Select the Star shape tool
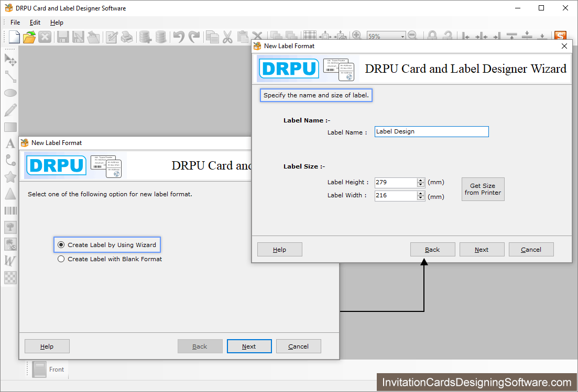 (x=10, y=177)
